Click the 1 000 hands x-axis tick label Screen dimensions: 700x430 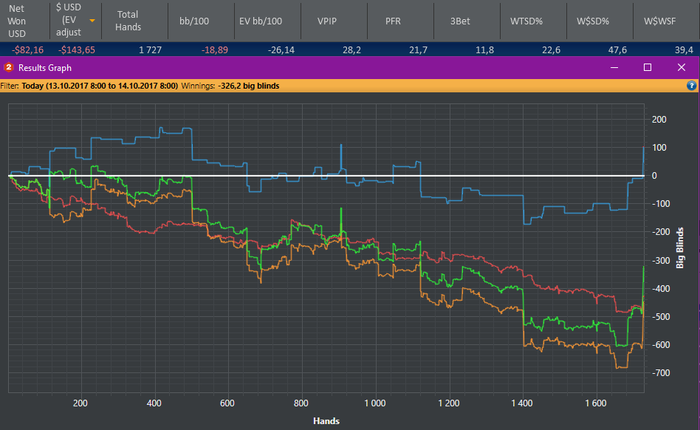[x=375, y=403]
